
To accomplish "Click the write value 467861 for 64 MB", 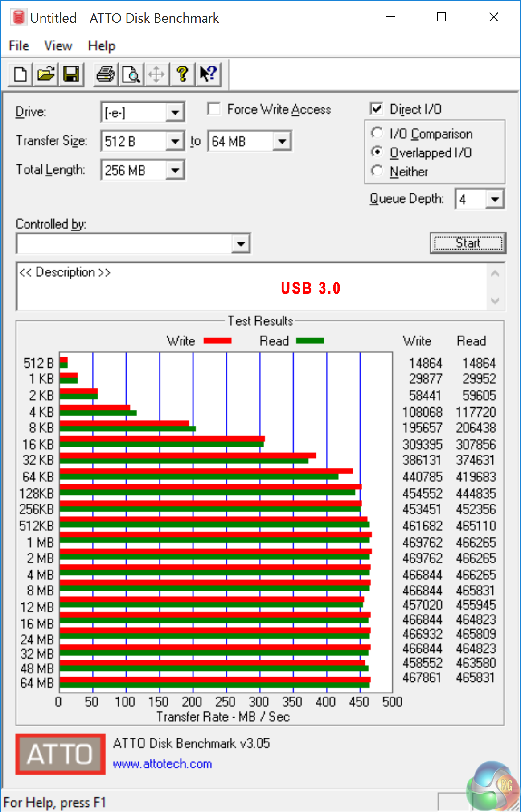I will coord(423,677).
